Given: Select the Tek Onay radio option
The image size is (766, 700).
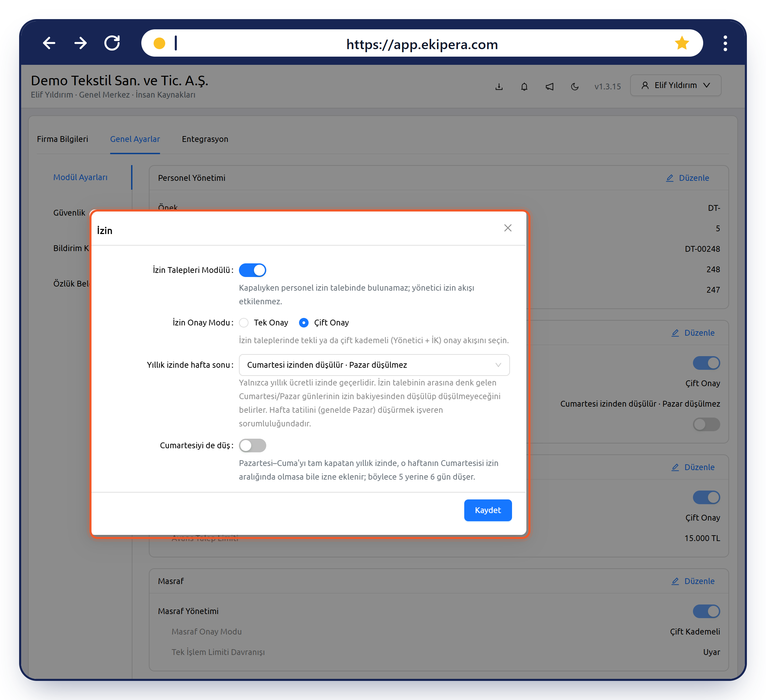Looking at the screenshot, I should click(x=264, y=322).
